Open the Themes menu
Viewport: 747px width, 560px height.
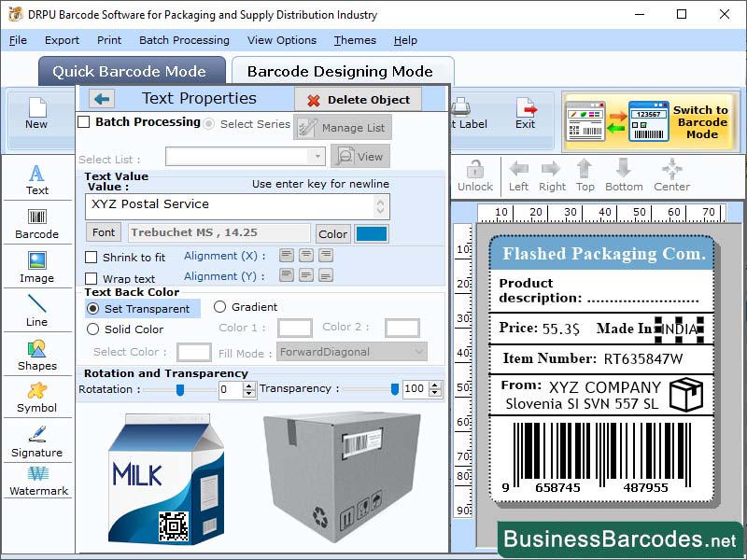click(x=354, y=40)
